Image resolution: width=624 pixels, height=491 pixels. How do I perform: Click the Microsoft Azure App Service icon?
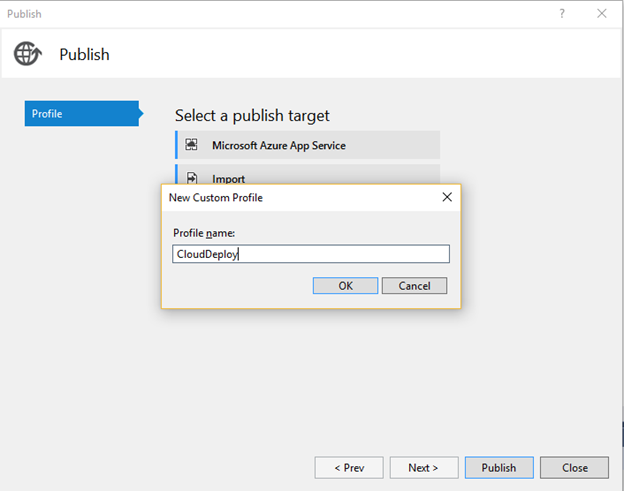191,144
